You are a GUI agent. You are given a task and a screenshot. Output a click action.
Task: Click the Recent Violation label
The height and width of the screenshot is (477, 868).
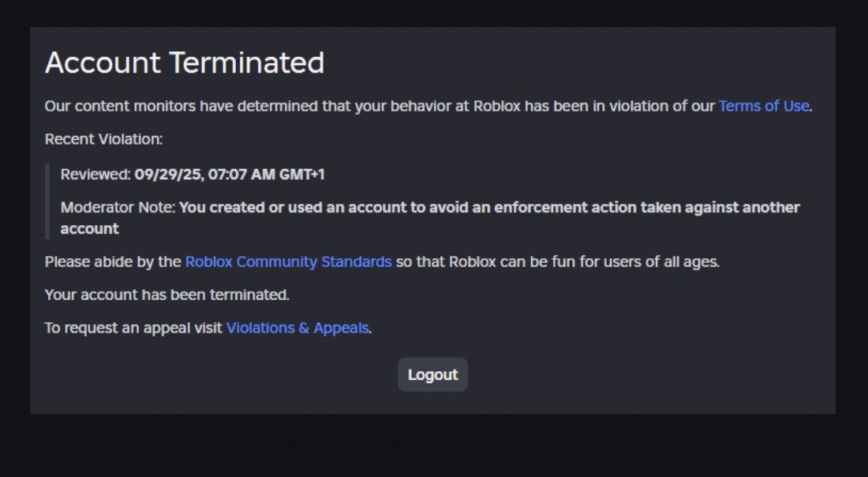103,139
